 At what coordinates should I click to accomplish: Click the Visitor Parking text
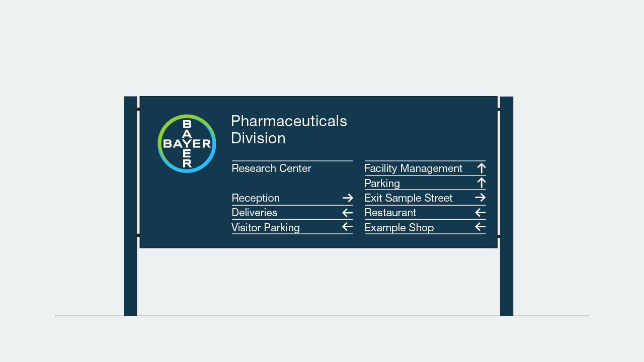[266, 228]
